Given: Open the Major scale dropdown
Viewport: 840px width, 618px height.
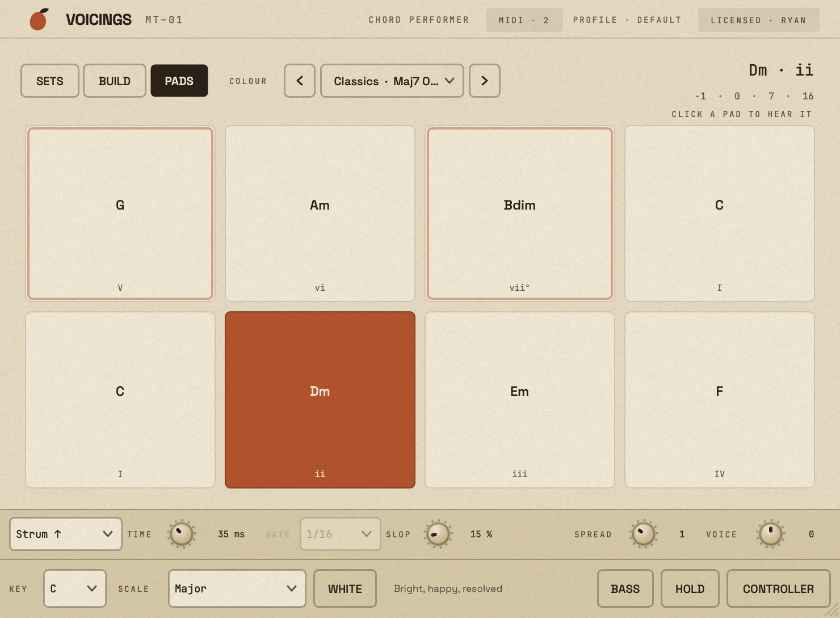Looking at the screenshot, I should (237, 588).
